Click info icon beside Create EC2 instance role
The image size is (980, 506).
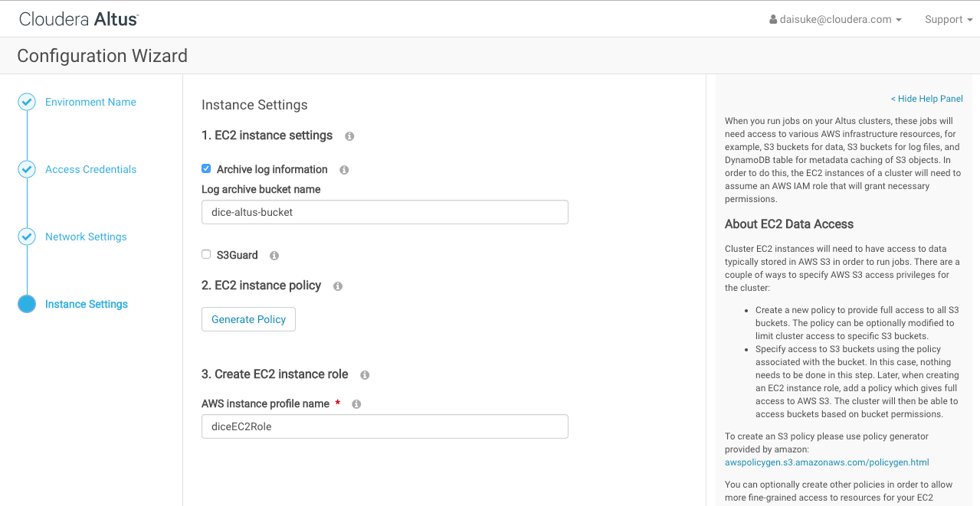365,375
